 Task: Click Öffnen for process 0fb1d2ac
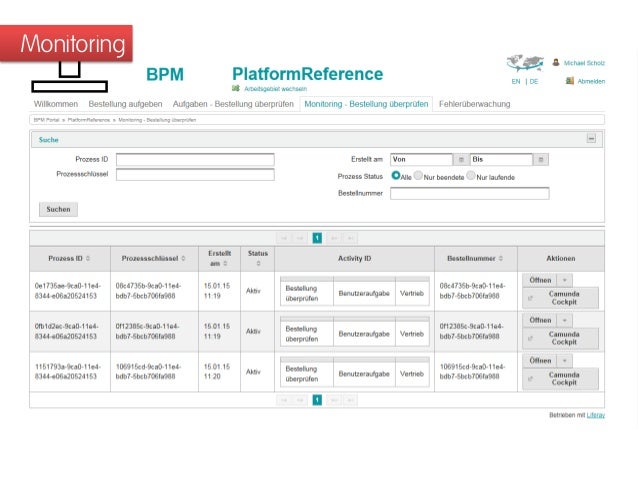[x=540, y=321]
